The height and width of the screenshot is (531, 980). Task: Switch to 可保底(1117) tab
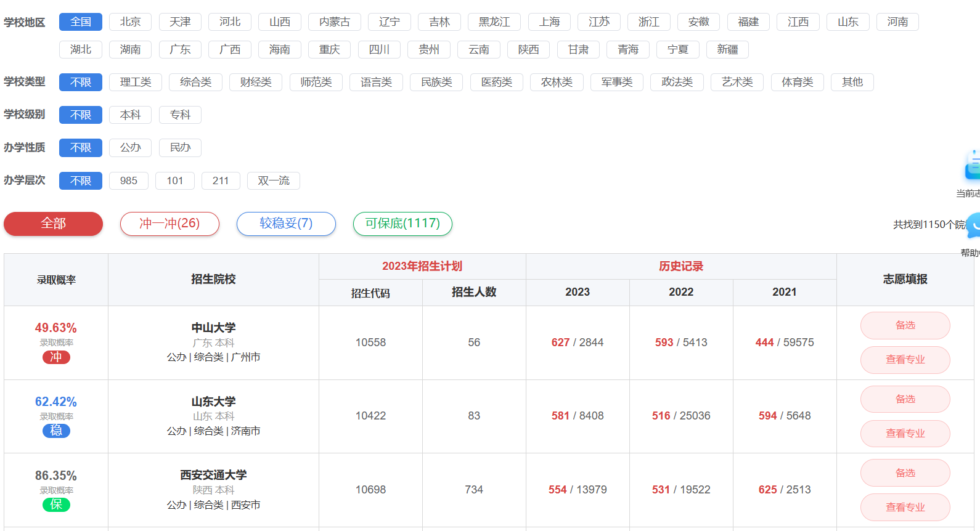[x=402, y=224]
